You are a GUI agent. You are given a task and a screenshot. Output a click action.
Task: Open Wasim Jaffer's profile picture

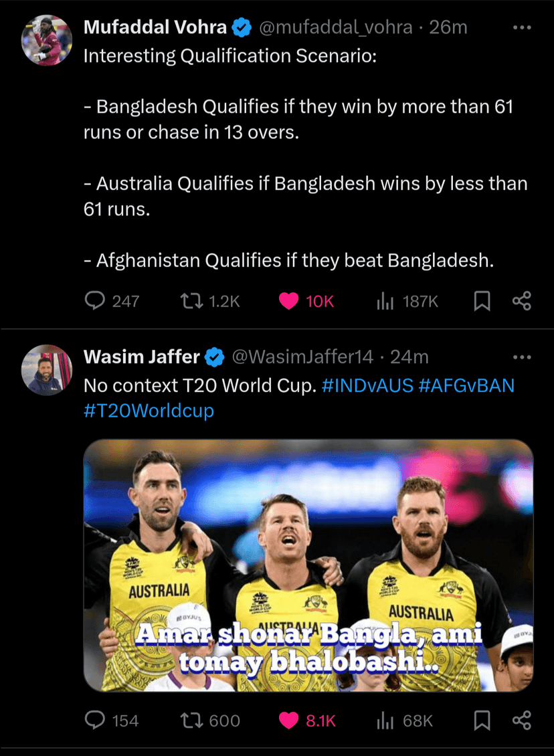point(47,369)
